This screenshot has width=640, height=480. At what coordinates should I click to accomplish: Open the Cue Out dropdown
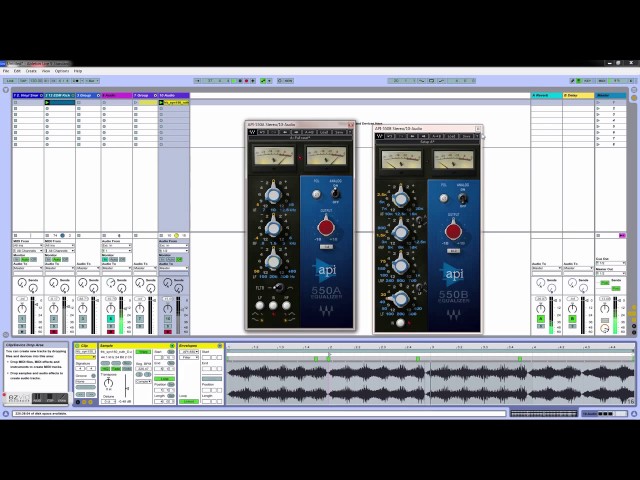coord(611,263)
